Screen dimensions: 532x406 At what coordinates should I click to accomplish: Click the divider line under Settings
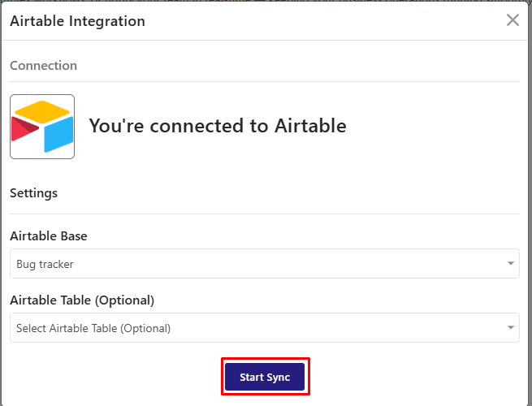pyautogui.click(x=265, y=214)
